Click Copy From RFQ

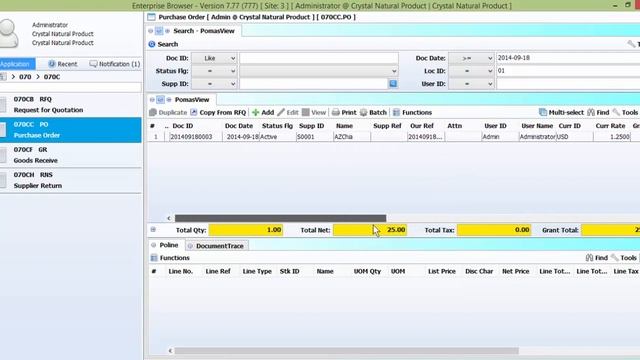(x=218, y=112)
